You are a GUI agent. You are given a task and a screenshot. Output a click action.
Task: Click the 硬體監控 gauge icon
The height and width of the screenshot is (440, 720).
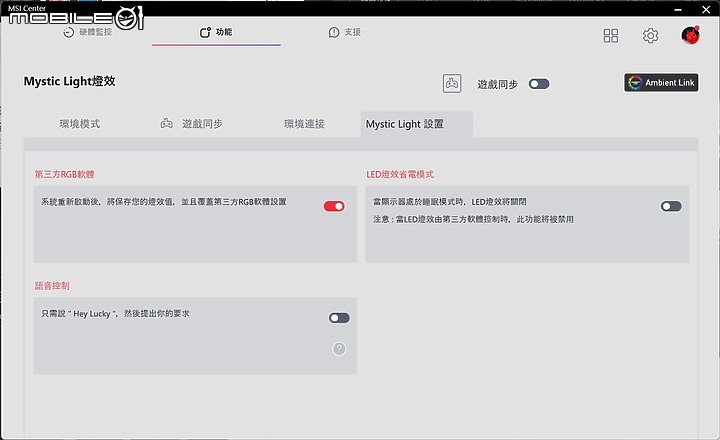point(68,32)
